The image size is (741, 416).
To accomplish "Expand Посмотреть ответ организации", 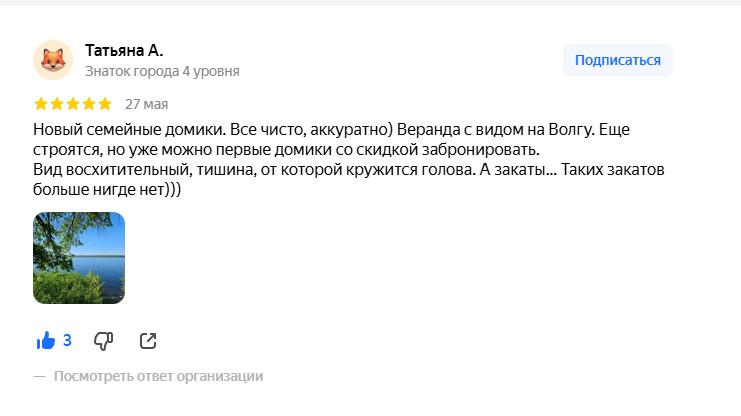I will click(x=158, y=376).
